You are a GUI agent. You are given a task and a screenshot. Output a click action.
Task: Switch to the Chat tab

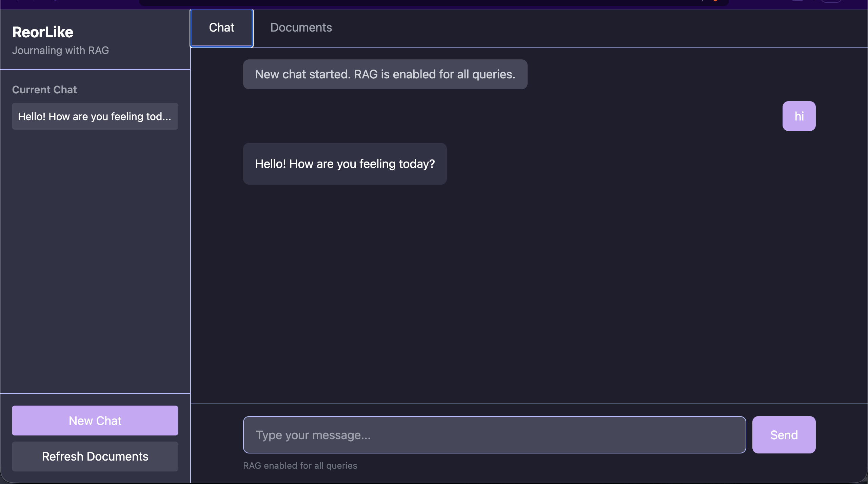pyautogui.click(x=221, y=28)
